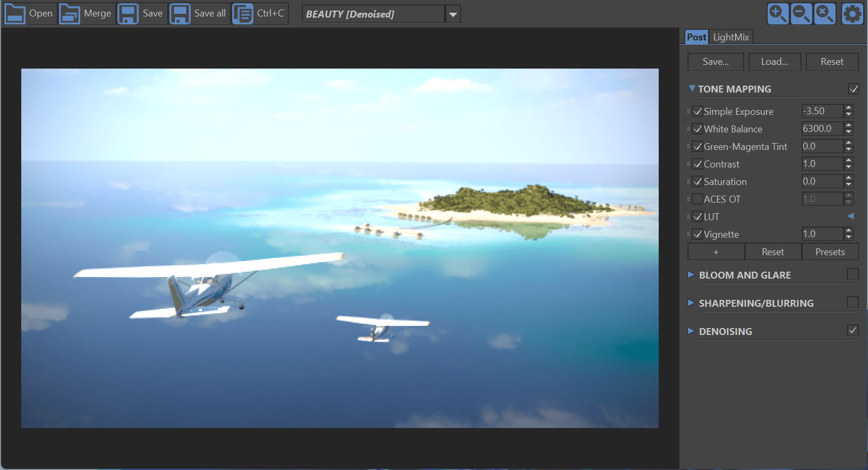Zoom out with the magnifier minus icon

[x=801, y=13]
